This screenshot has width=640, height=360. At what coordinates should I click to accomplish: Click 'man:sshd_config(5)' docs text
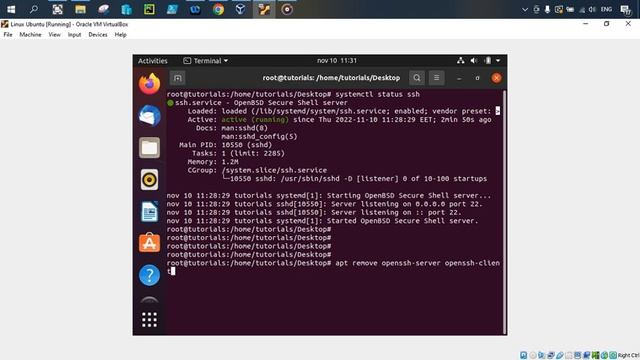259,136
